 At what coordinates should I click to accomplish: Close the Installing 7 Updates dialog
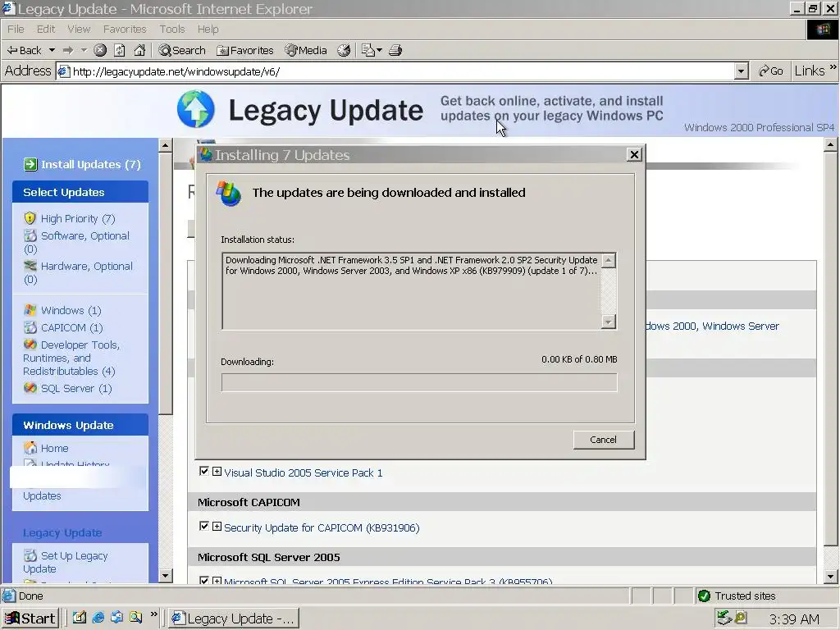634,154
